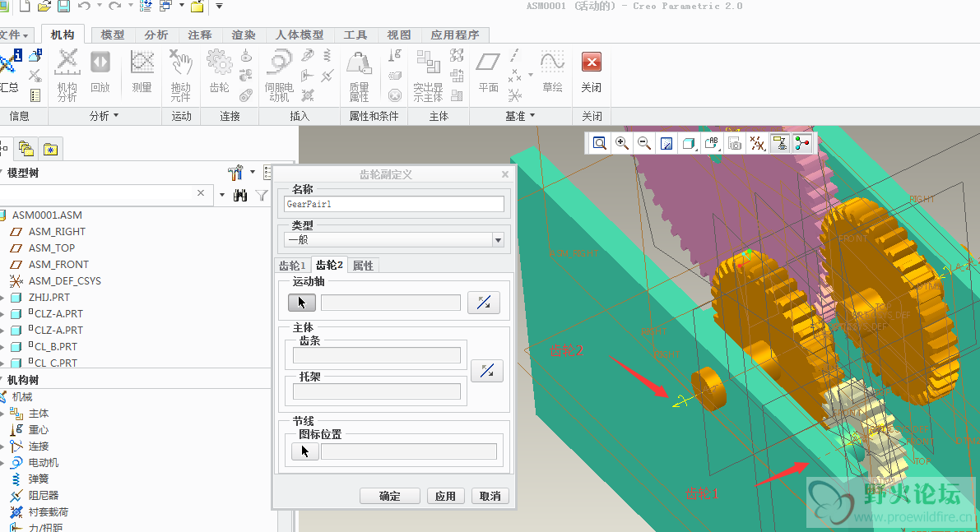Select the 渲染 ribbon tab
This screenshot has width=980, height=532.
coord(244,35)
